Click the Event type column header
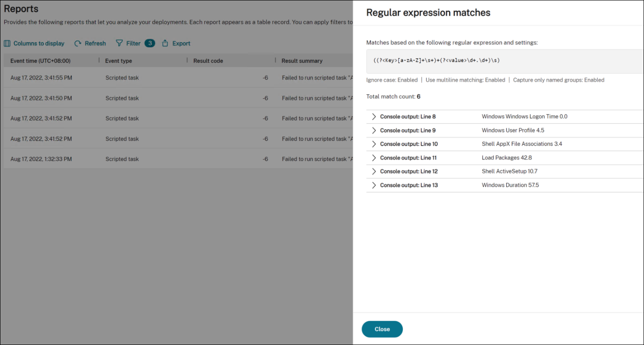Image resolution: width=644 pixels, height=345 pixels. point(119,61)
